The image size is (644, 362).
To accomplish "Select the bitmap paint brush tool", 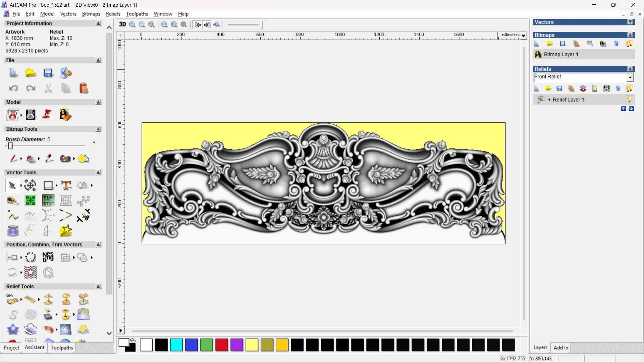I will coord(13,159).
